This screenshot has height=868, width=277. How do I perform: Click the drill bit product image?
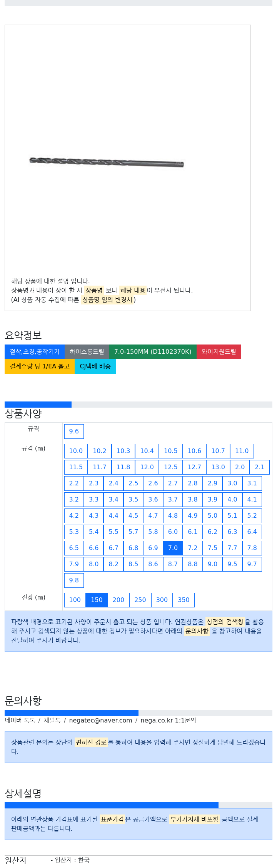pyautogui.click(x=107, y=162)
